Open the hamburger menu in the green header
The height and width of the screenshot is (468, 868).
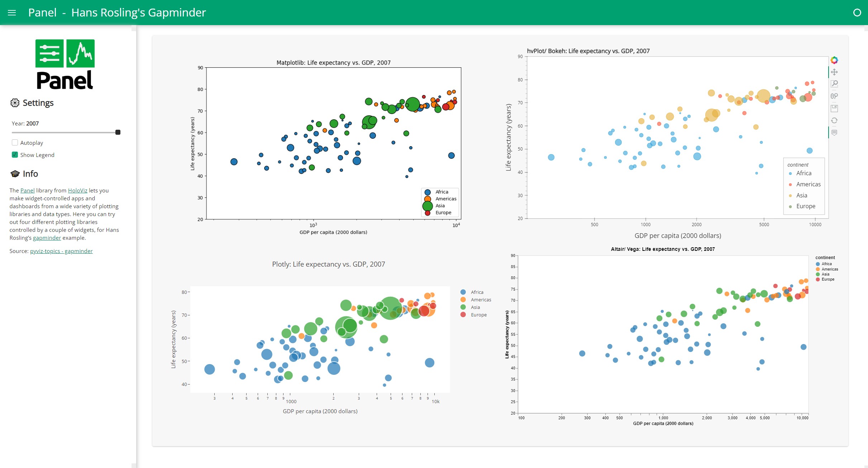pyautogui.click(x=12, y=13)
